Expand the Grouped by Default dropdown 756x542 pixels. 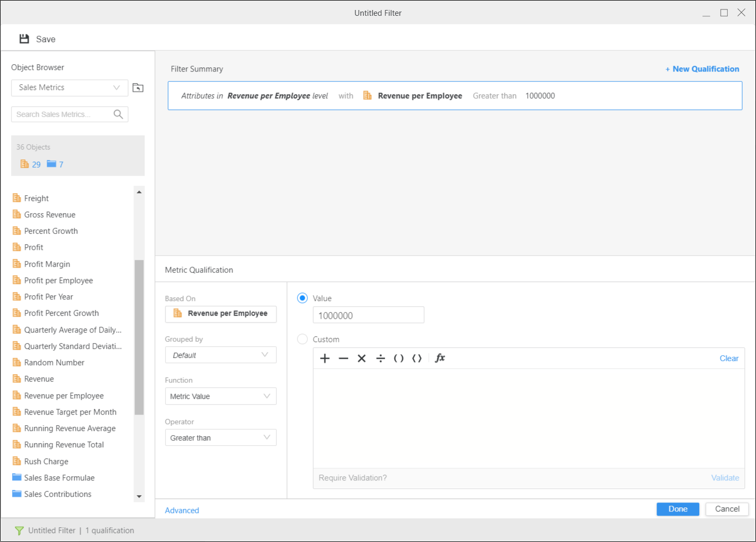click(x=220, y=355)
